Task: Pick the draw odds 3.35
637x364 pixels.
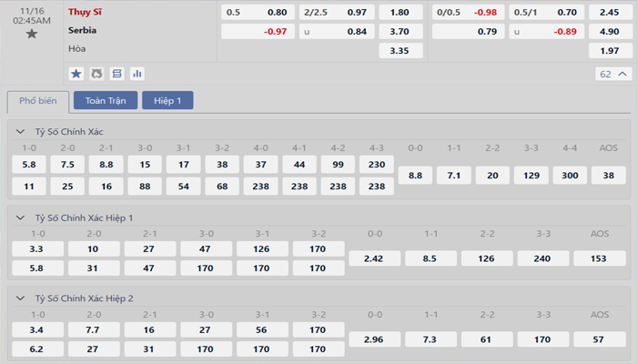Action: pos(399,50)
